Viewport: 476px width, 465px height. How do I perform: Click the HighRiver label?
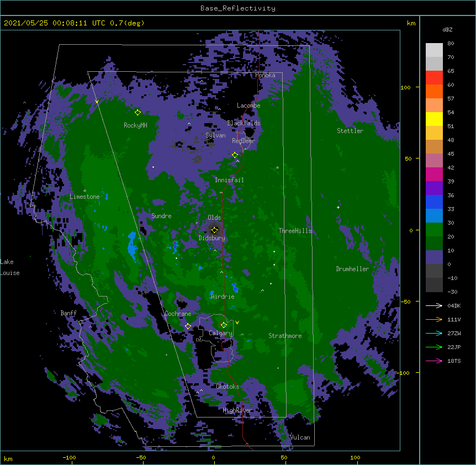(x=237, y=411)
